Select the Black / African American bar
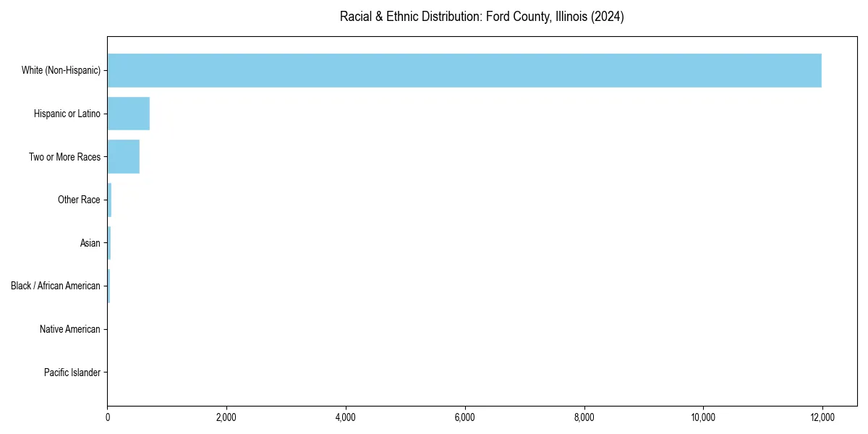The height and width of the screenshot is (434, 868). pos(109,286)
